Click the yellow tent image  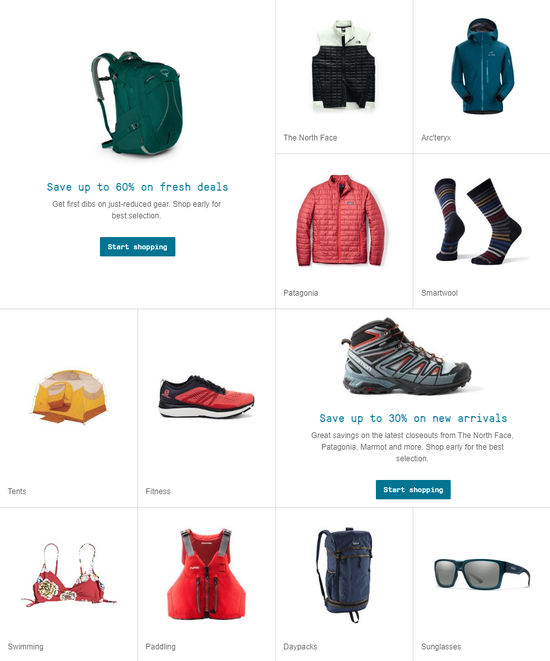pos(69,397)
